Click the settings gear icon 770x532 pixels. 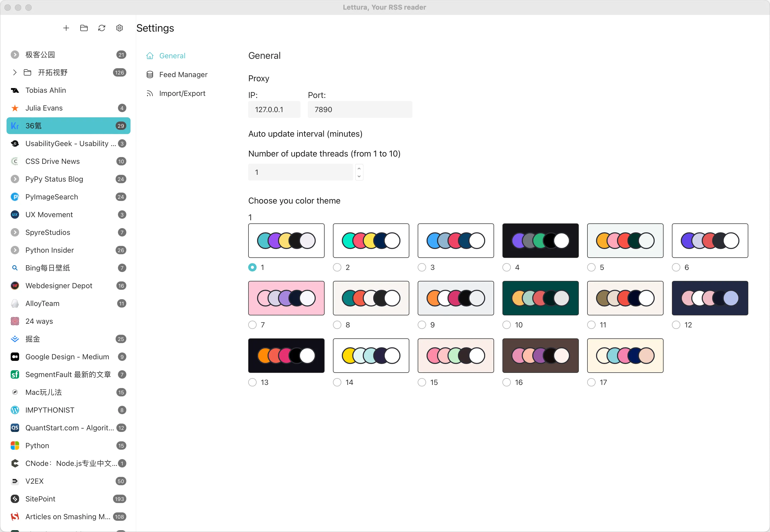pyautogui.click(x=120, y=28)
